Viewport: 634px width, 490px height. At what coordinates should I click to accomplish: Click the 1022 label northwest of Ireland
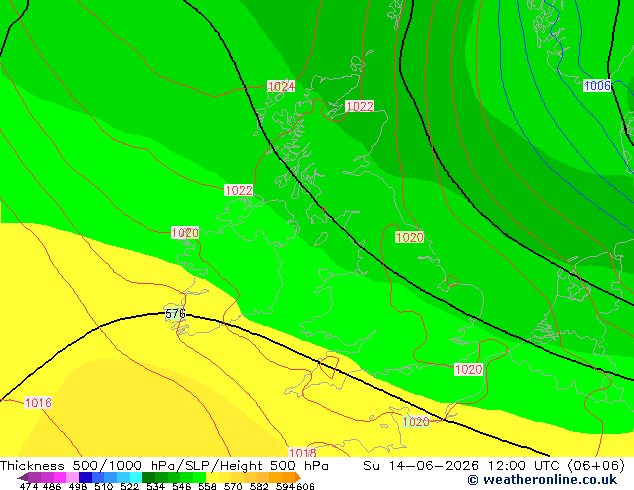239,190
